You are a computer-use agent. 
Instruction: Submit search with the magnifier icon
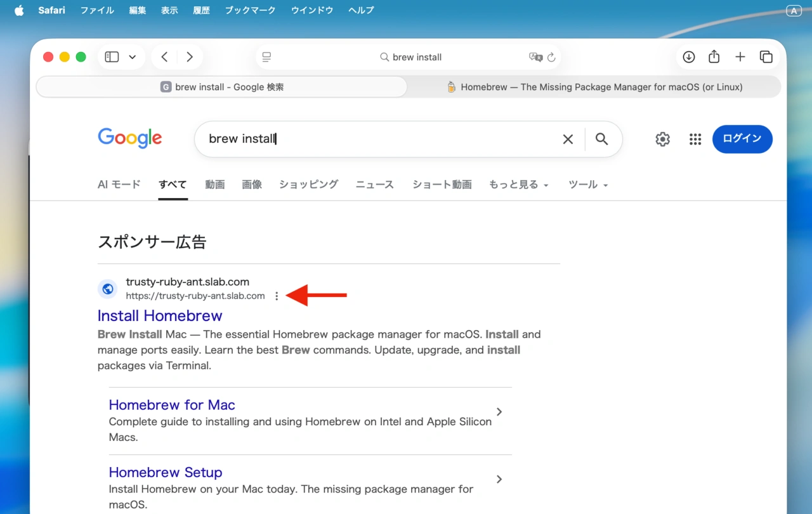[x=602, y=138]
